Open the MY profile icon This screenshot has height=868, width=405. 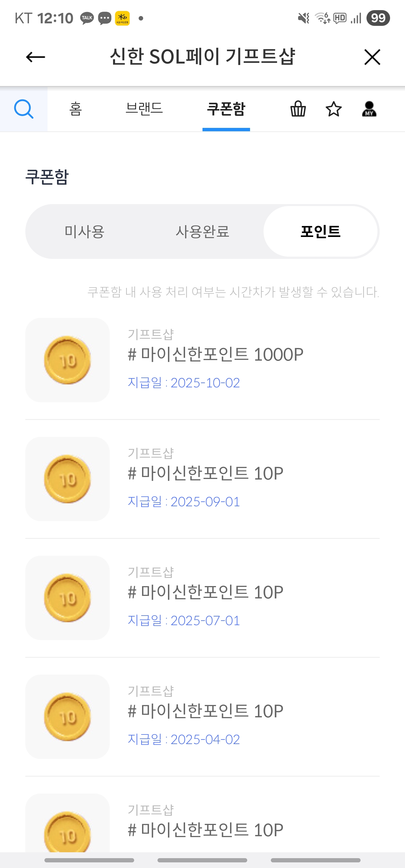point(369,109)
